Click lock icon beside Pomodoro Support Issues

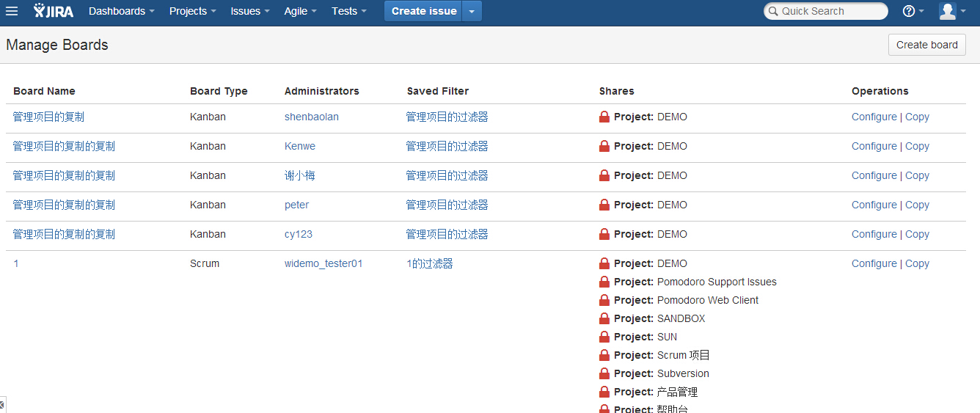tap(604, 282)
